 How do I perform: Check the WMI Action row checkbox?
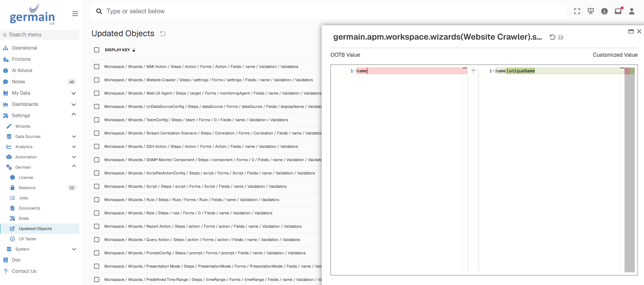coord(97,67)
